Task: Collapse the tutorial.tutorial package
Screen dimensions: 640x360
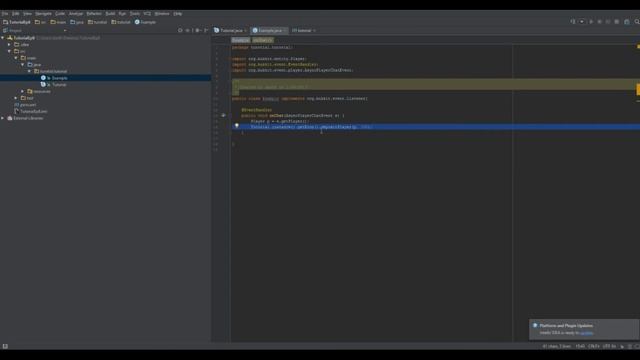Action: [x=29, y=71]
